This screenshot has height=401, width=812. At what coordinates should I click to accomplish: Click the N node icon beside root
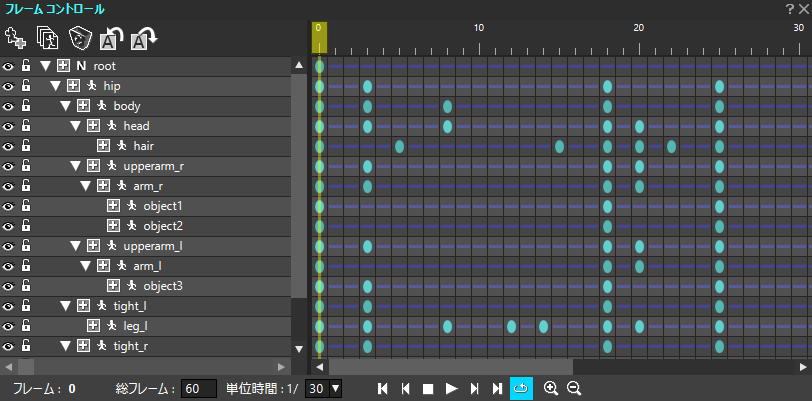pyautogui.click(x=81, y=66)
